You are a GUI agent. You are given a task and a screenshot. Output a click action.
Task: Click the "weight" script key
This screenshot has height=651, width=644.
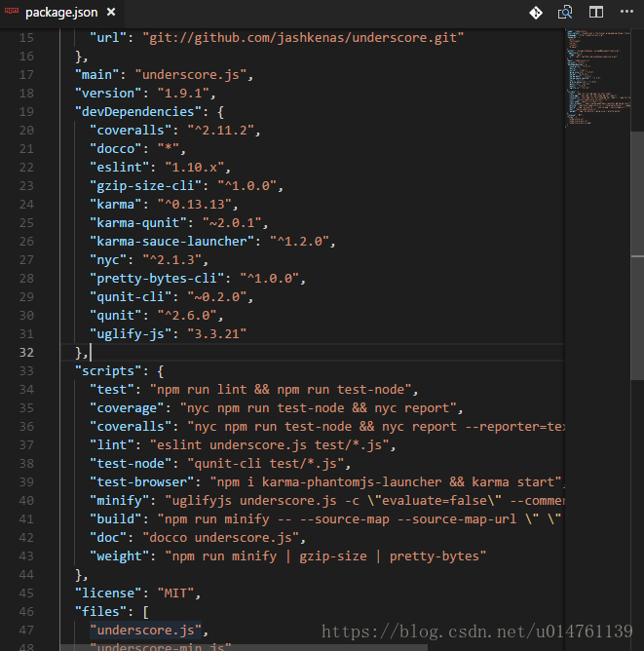point(120,555)
